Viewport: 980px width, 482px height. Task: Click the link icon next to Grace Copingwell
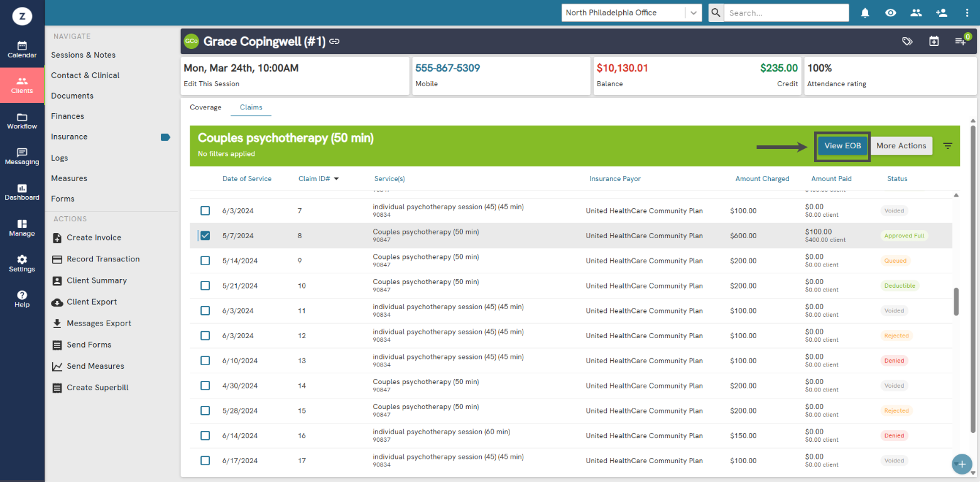coord(335,41)
